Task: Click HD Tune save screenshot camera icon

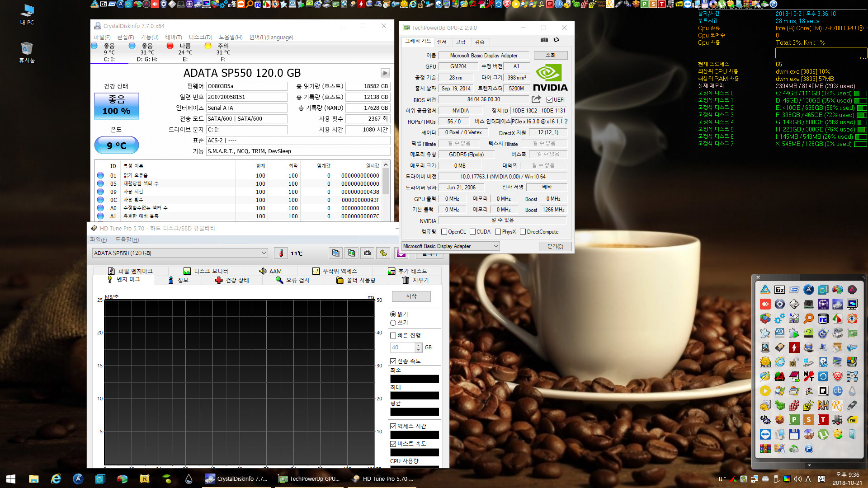Action: pyautogui.click(x=368, y=253)
